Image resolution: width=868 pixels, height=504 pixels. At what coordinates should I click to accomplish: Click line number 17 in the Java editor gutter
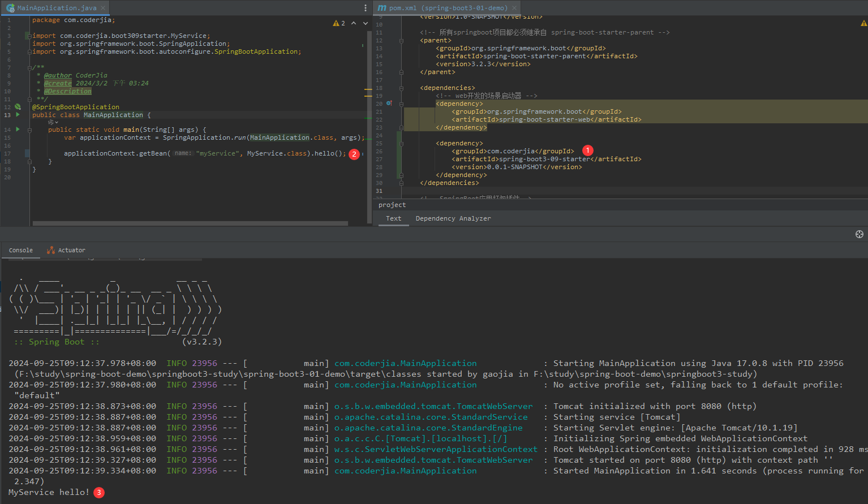7,153
